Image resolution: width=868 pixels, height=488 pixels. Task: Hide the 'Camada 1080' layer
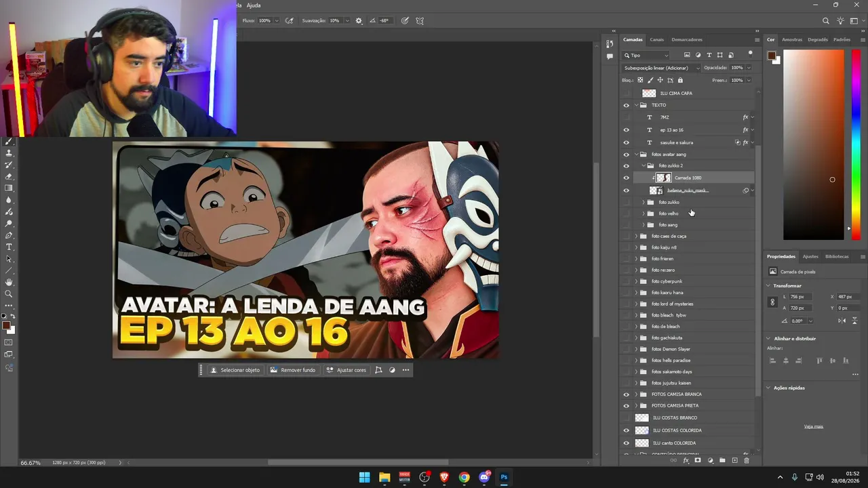(626, 178)
